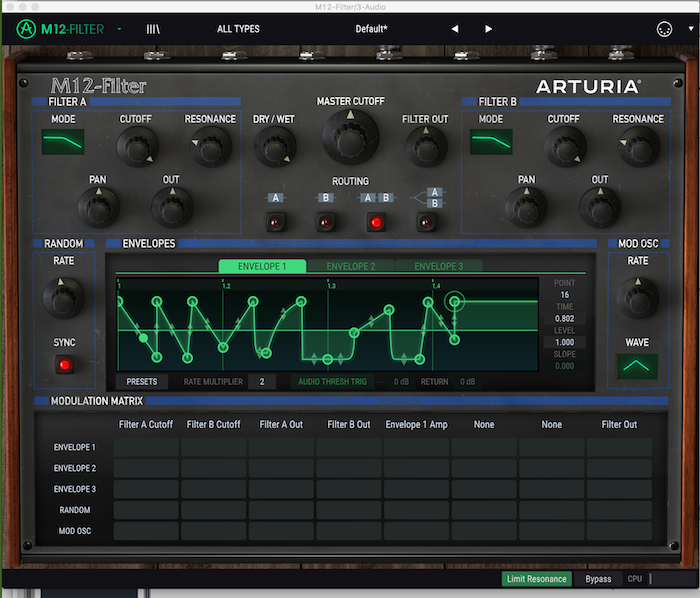Click Envelope 3 to Envelope 1 Amp cell
Screen dimensions: 700x598
[x=417, y=489]
